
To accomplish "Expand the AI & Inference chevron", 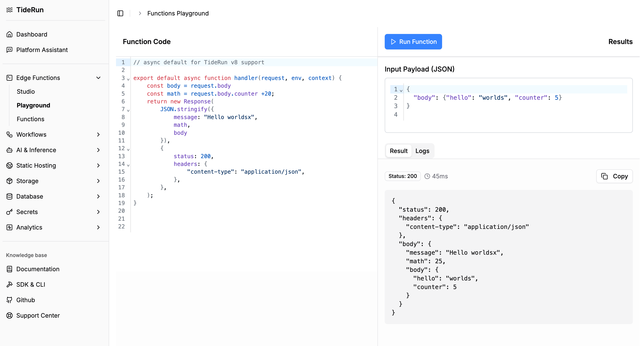I will coord(98,150).
